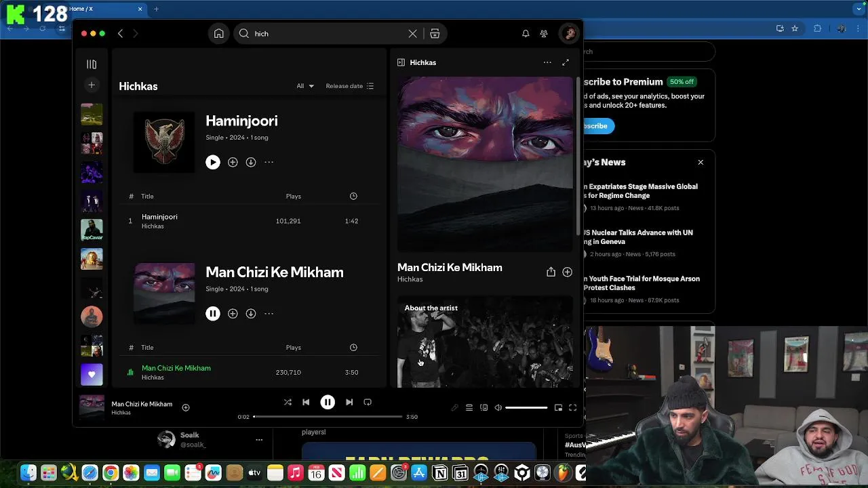Open the Man Chizi Ke Mikham album cover
Screen dimensions: 868x488
pos(164,293)
